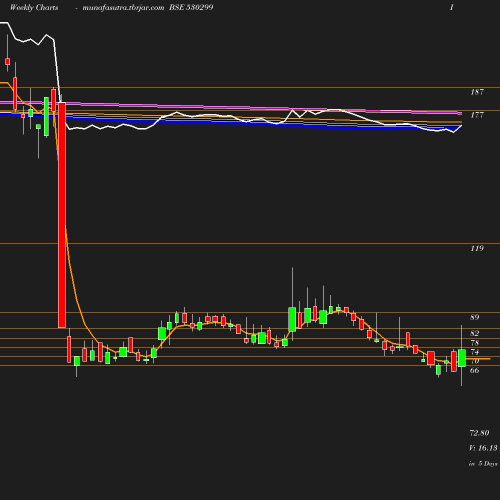This screenshot has height=500, width=500.
Task: Click the "BSE 530299" stock code label
Action: pos(191,7)
